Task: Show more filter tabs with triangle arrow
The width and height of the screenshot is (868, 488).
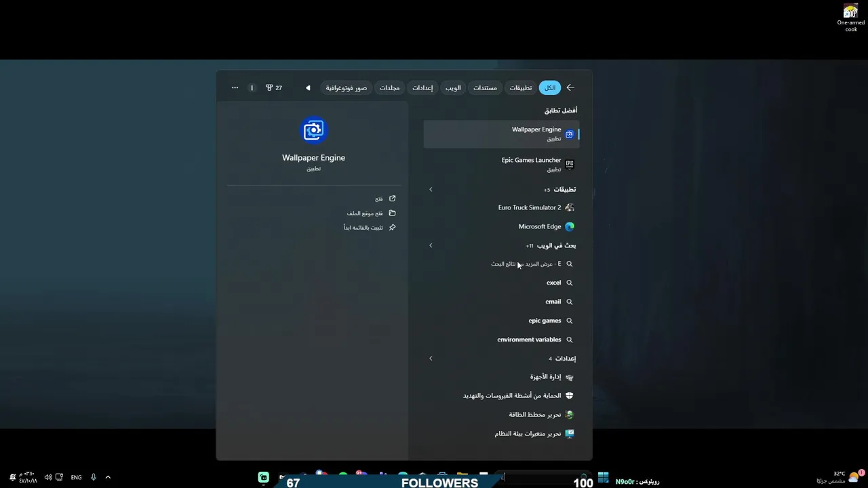Action: [308, 87]
